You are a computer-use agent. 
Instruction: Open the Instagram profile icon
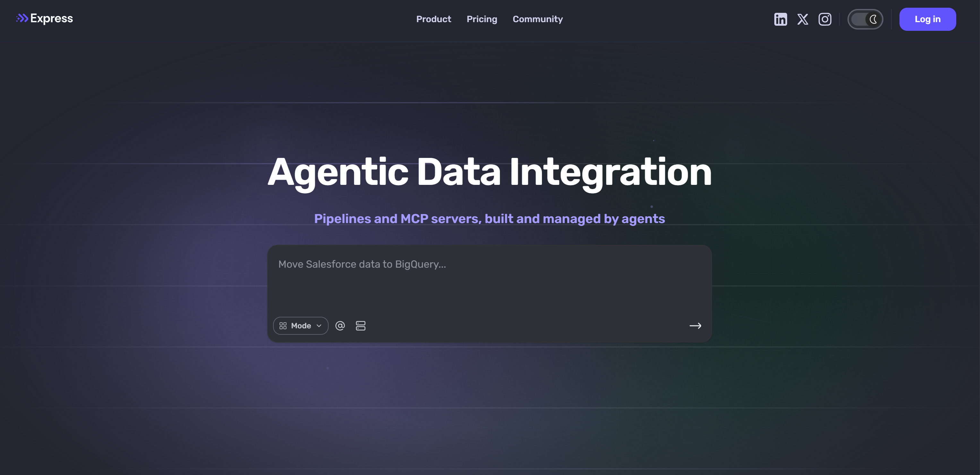click(825, 19)
